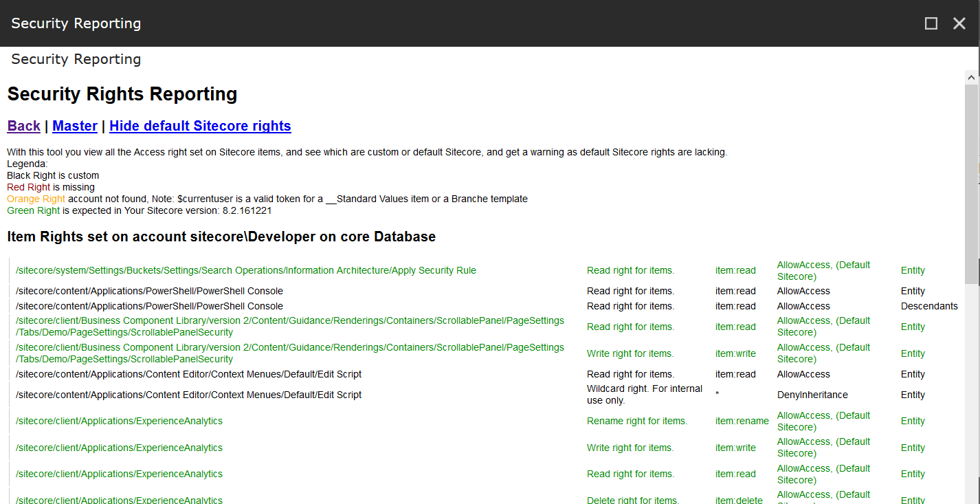Click ExperienceAnalytics path in the item:rename row
The height and width of the screenshot is (504, 980).
(119, 421)
